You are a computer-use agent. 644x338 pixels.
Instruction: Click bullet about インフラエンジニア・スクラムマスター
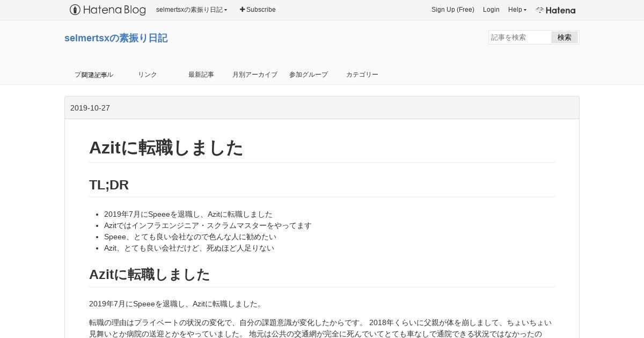[208, 225]
